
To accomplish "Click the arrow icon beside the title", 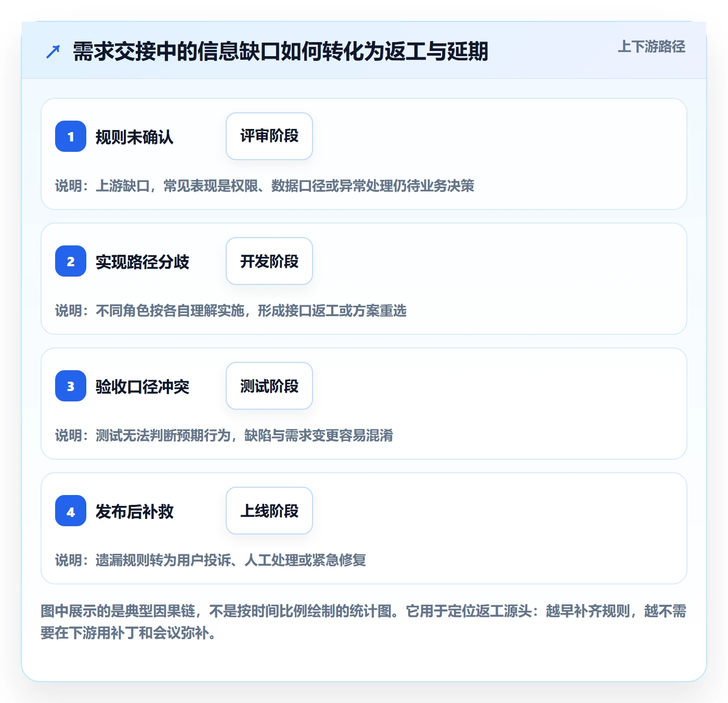I will pyautogui.click(x=53, y=51).
